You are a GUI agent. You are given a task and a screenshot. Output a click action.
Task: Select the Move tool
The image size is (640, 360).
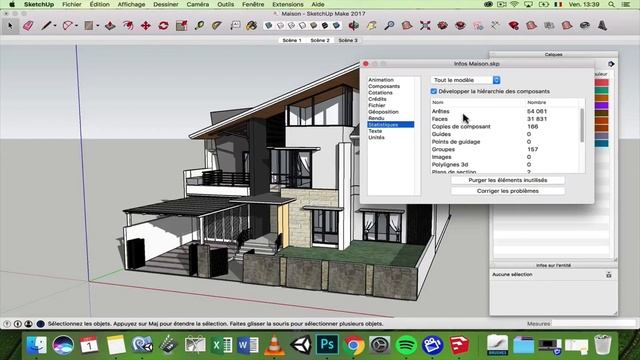pos(146,26)
